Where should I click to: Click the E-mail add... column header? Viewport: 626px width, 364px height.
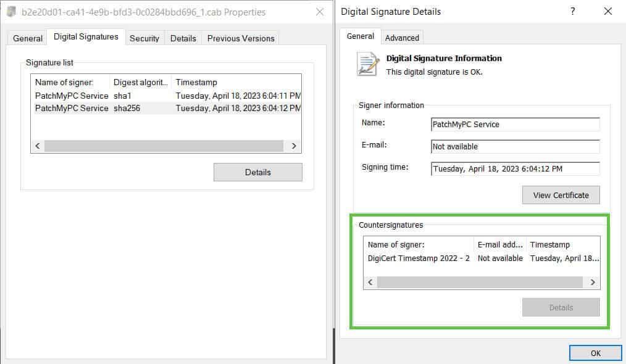(500, 245)
